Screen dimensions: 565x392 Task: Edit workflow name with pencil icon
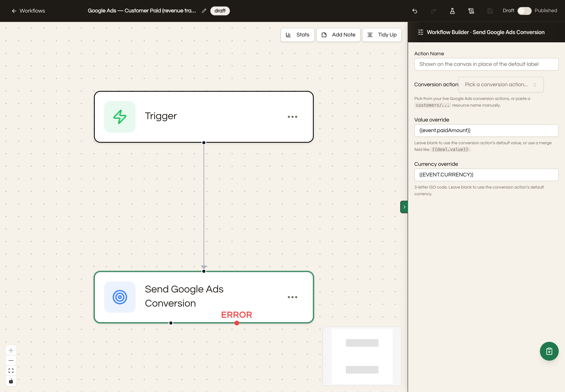click(x=204, y=11)
